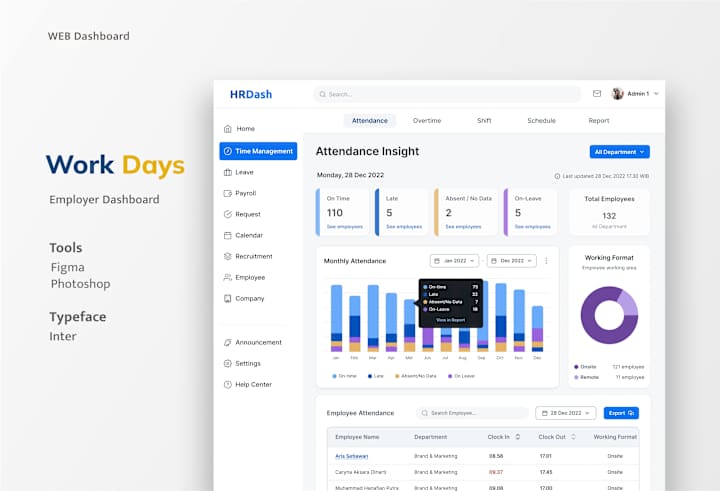This screenshot has height=491, width=720.
Task: Click View in Report in chart tooltip
Action: point(450,320)
